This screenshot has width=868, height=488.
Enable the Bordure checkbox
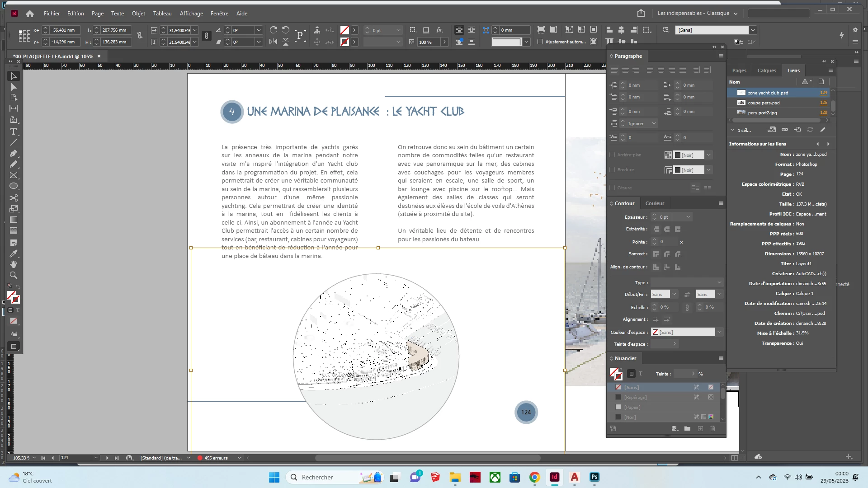tap(612, 169)
